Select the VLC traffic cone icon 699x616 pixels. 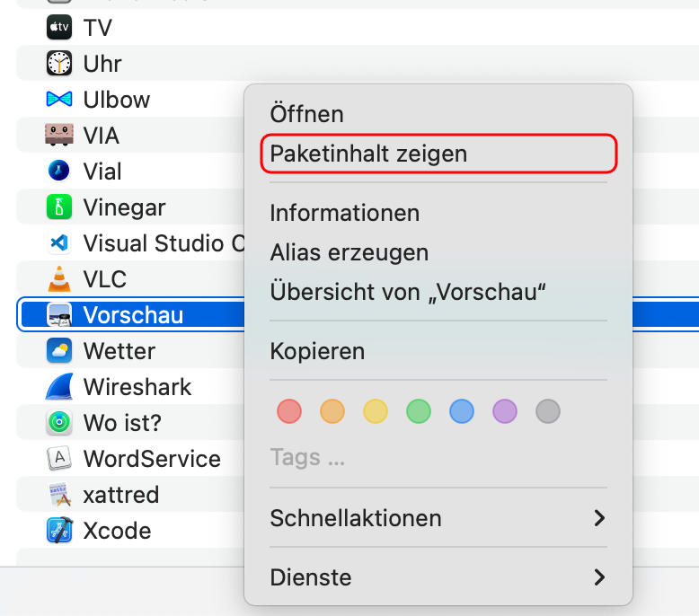pos(59,279)
